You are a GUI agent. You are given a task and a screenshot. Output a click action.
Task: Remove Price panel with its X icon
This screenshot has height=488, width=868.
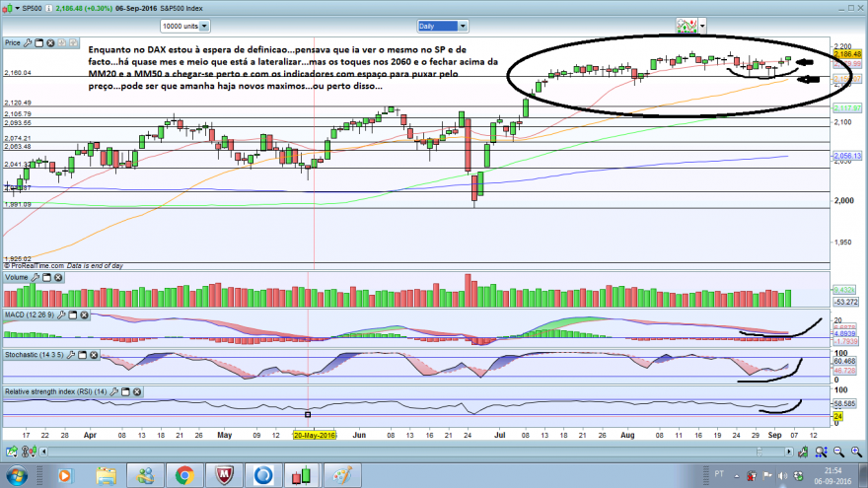[50, 42]
